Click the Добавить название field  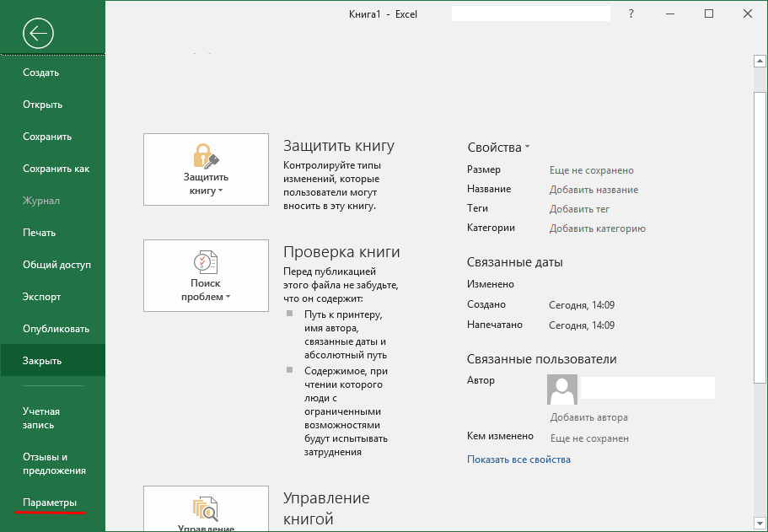[x=593, y=190]
